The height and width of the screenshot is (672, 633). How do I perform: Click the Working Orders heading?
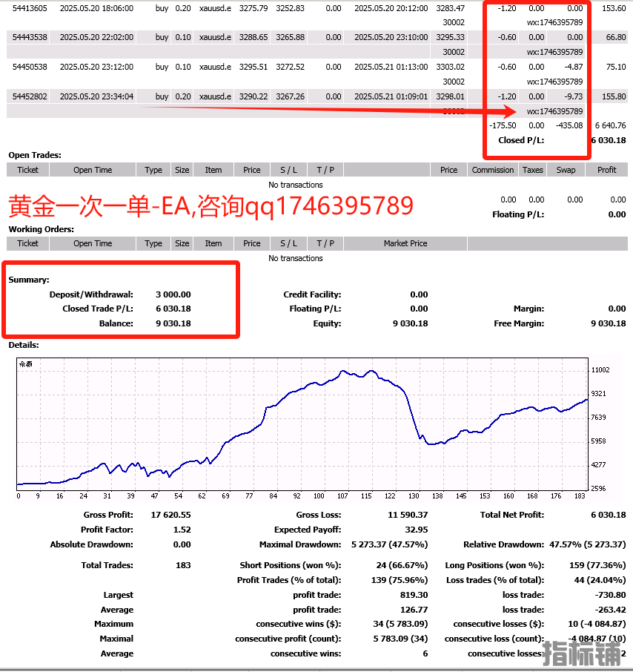pos(41,229)
